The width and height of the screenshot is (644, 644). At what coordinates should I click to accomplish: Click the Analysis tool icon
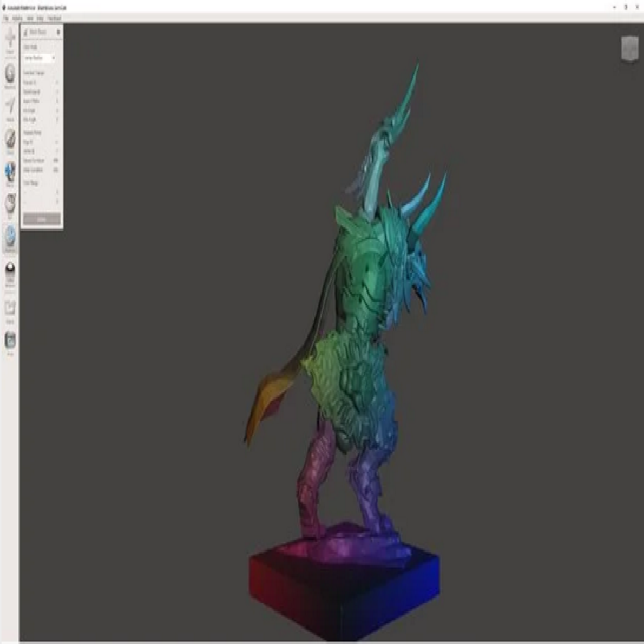pyautogui.click(x=10, y=237)
